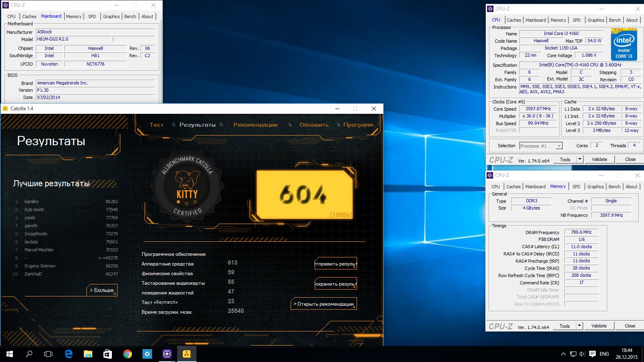Click the Intel Core i3 4160 name field
The height and width of the screenshot is (362, 644).
coord(561,33)
